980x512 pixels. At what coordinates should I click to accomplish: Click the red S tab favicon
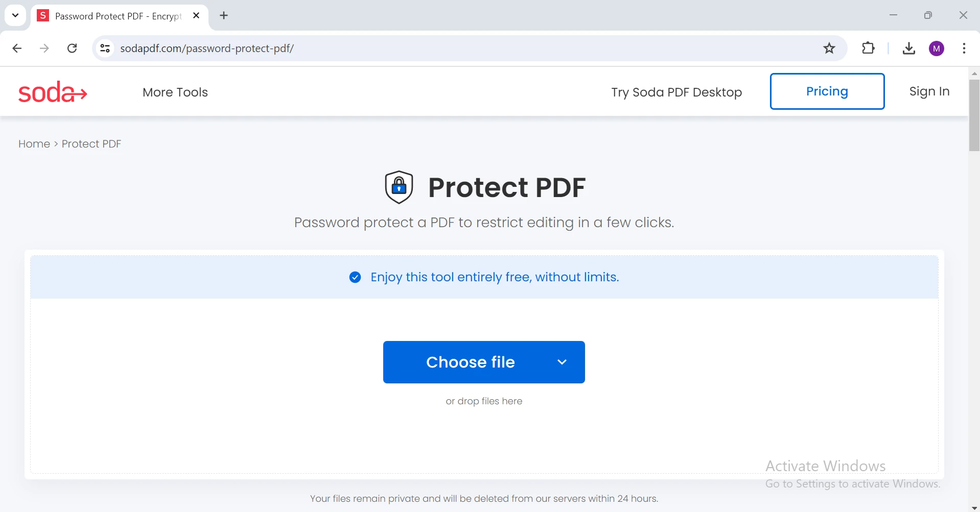point(43,15)
